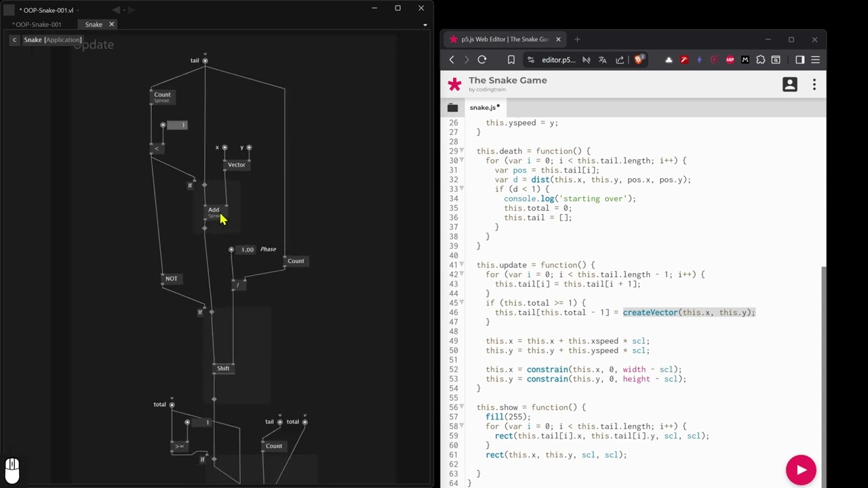Click the vvvv quad menu square icon
868x488 pixels.
[9, 9]
